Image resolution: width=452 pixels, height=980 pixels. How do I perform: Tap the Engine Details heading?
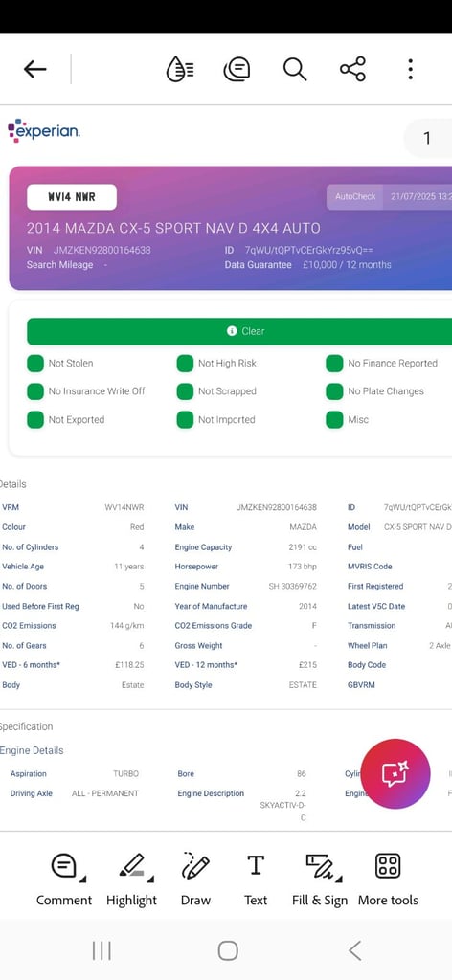tap(32, 750)
